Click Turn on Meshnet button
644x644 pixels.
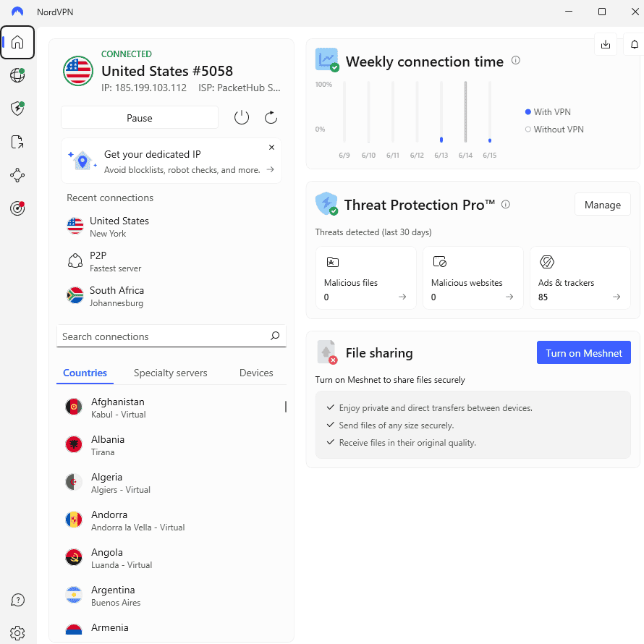(x=584, y=353)
